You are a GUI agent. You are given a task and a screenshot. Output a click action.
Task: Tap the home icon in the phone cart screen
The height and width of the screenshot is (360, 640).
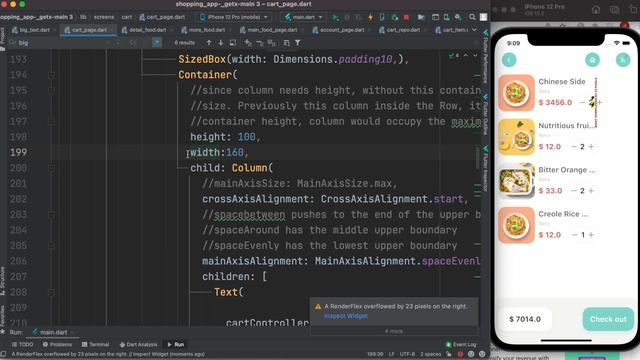tap(592, 60)
